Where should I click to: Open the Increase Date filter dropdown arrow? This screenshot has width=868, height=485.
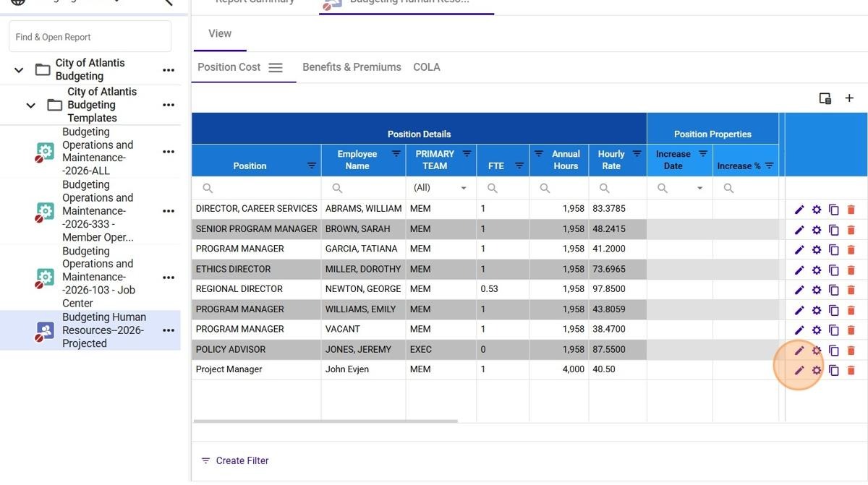699,188
